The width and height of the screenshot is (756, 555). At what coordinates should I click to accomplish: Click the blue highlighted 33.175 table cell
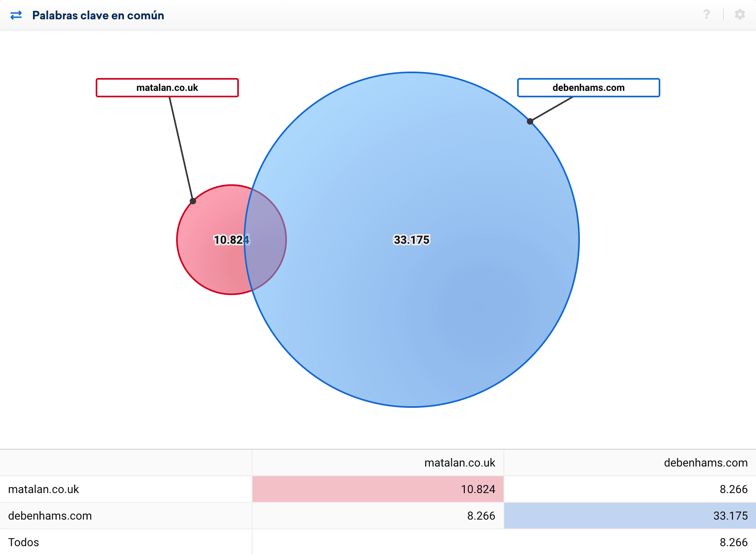coord(730,516)
